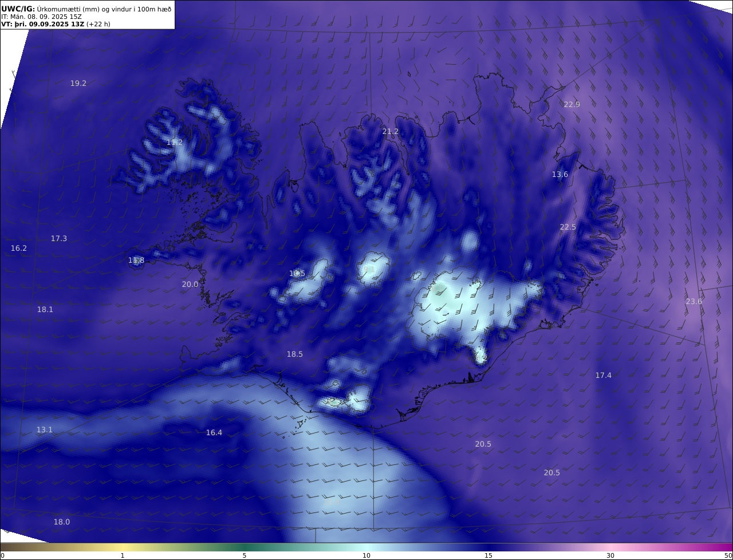Click the 16.2 value label
This screenshot has height=560, width=733.
point(19,249)
